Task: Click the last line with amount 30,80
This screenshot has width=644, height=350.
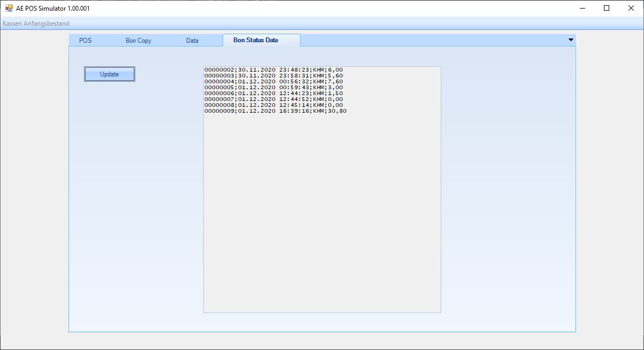Action: click(x=275, y=111)
